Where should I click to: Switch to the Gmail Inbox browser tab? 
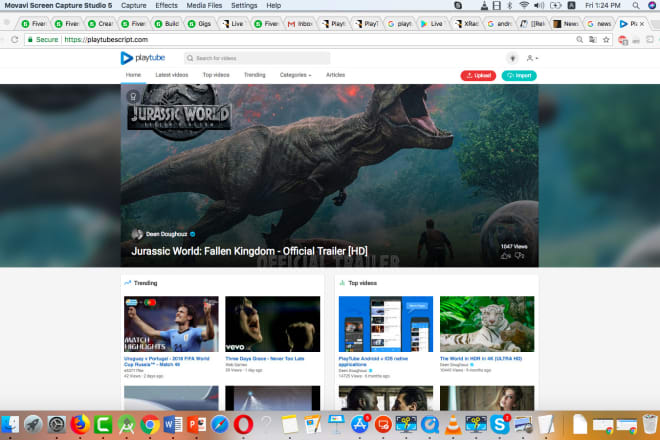pos(300,24)
